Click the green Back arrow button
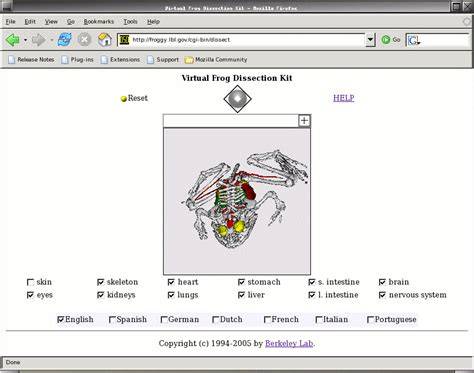Screen dimensions: 474x373 click(13, 40)
